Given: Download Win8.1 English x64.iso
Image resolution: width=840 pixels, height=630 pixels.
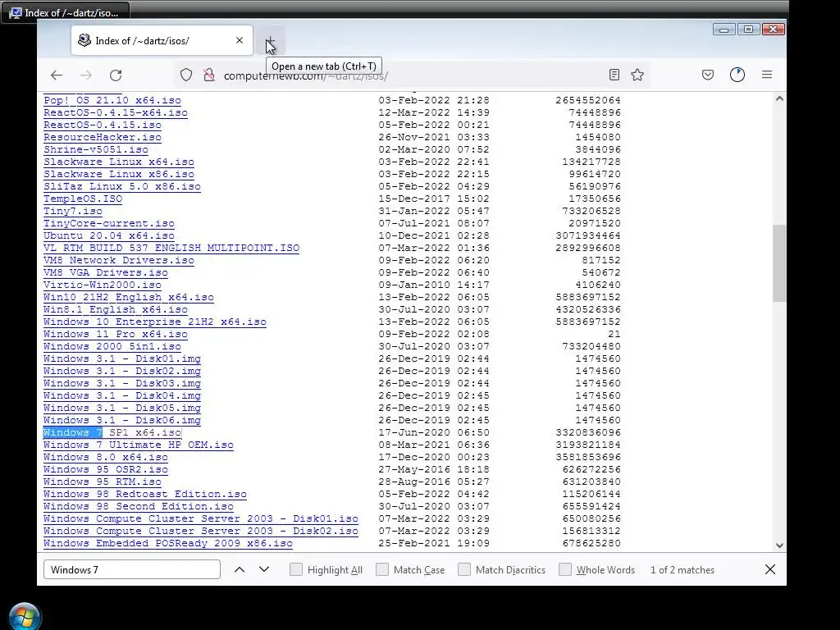Looking at the screenshot, I should (x=116, y=309).
